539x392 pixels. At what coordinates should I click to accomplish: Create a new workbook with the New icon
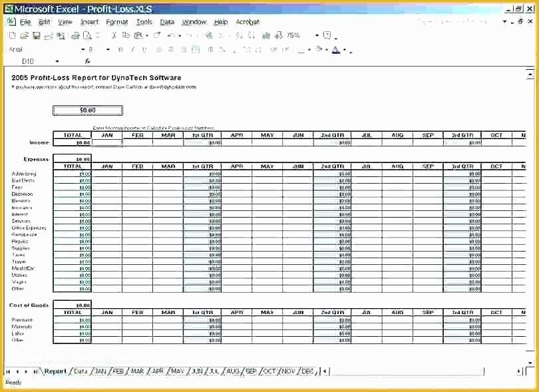pyautogui.click(x=13, y=35)
